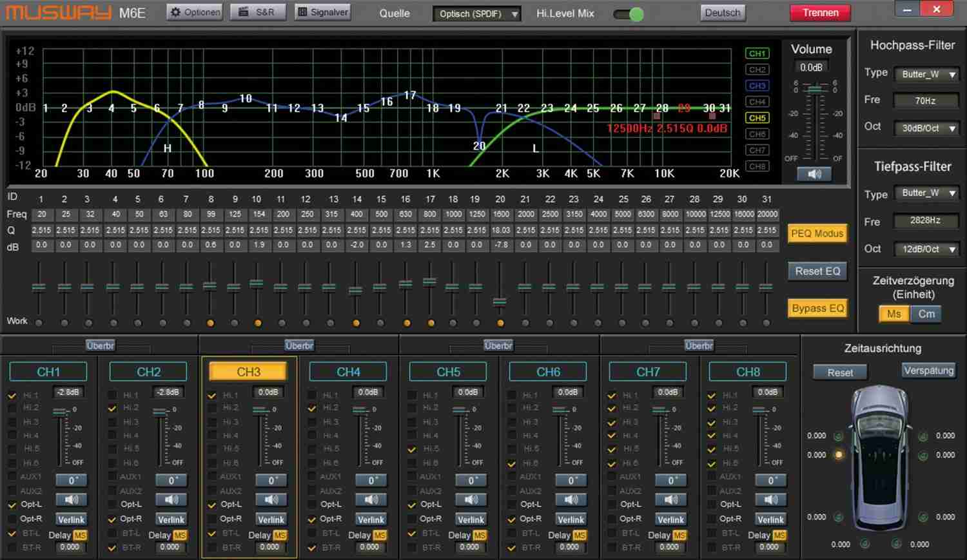Mute CH1 with its speaker icon
The width and height of the screenshot is (967, 560).
click(72, 499)
